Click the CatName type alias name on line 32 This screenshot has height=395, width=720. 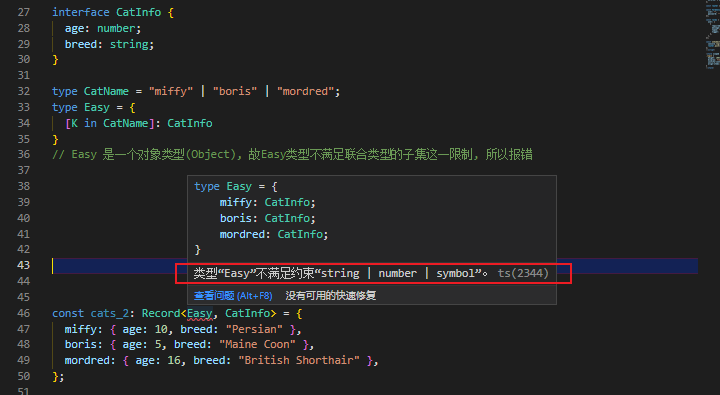pyautogui.click(x=106, y=91)
